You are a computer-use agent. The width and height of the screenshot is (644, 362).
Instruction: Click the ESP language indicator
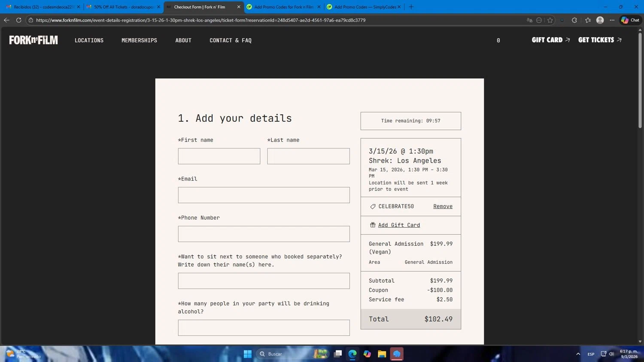[x=591, y=354]
